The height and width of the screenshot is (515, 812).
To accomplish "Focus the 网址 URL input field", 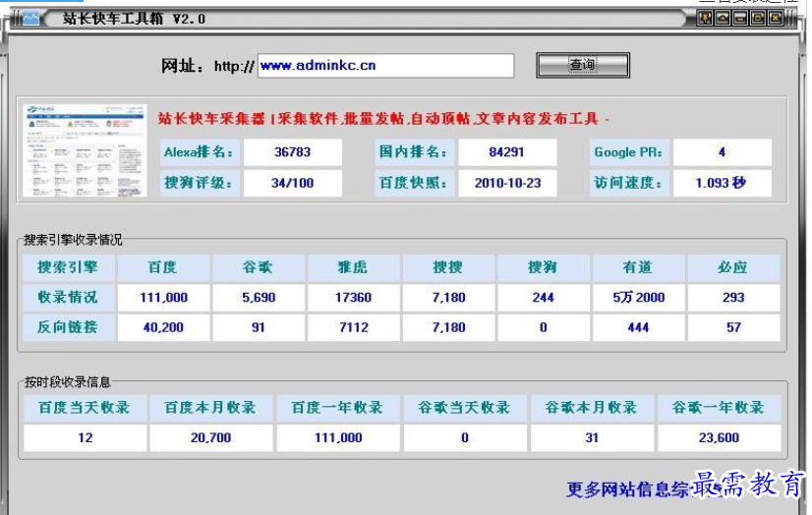I will [385, 66].
